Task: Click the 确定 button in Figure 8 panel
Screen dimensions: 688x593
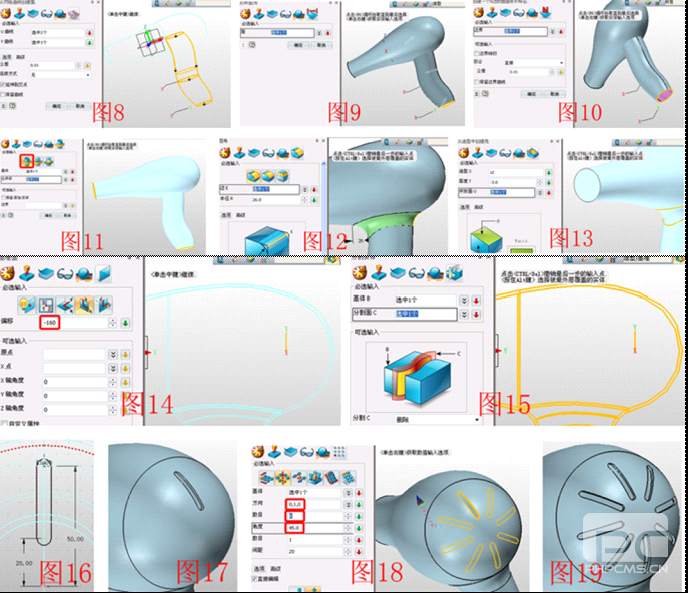Action: tap(56, 108)
